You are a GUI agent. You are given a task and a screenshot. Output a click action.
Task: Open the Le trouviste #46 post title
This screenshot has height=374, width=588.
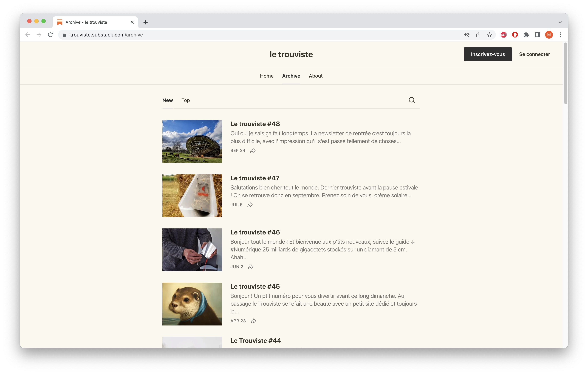point(255,232)
